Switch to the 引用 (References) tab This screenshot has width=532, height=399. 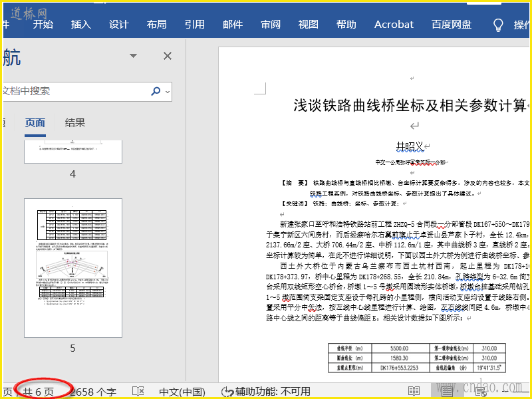[194, 25]
